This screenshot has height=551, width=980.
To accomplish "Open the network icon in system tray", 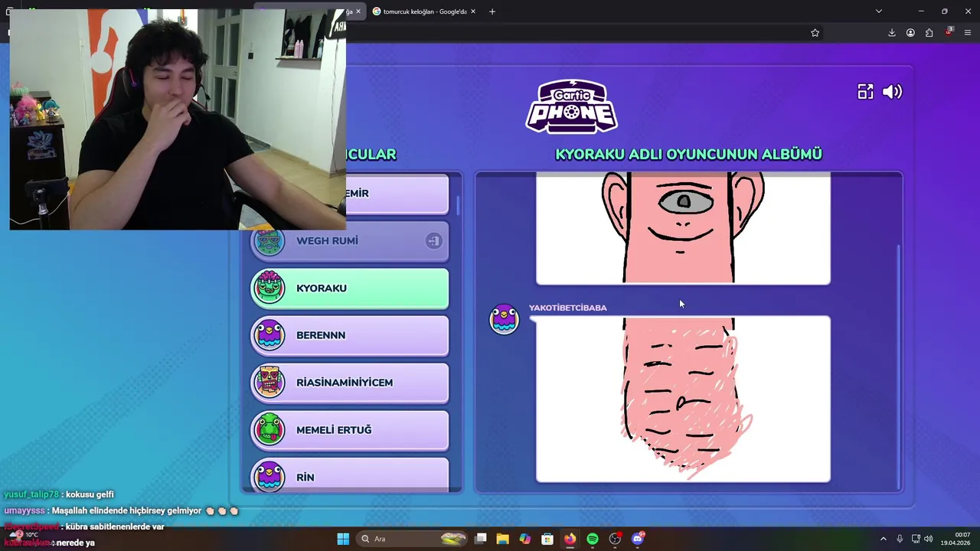I will point(915,539).
